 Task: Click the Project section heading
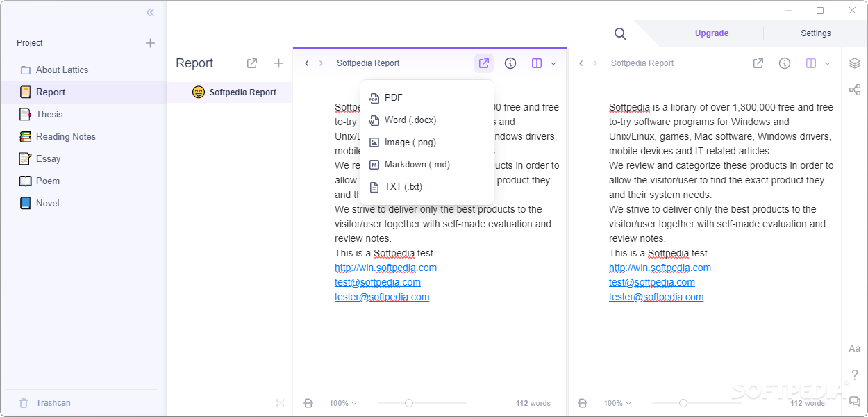pyautogui.click(x=30, y=43)
